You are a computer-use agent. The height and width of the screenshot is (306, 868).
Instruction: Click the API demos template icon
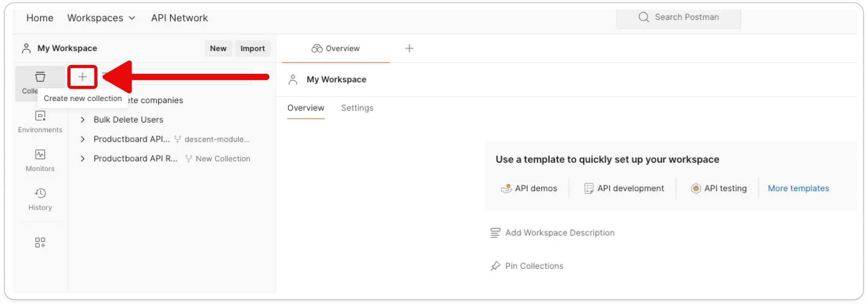point(506,188)
